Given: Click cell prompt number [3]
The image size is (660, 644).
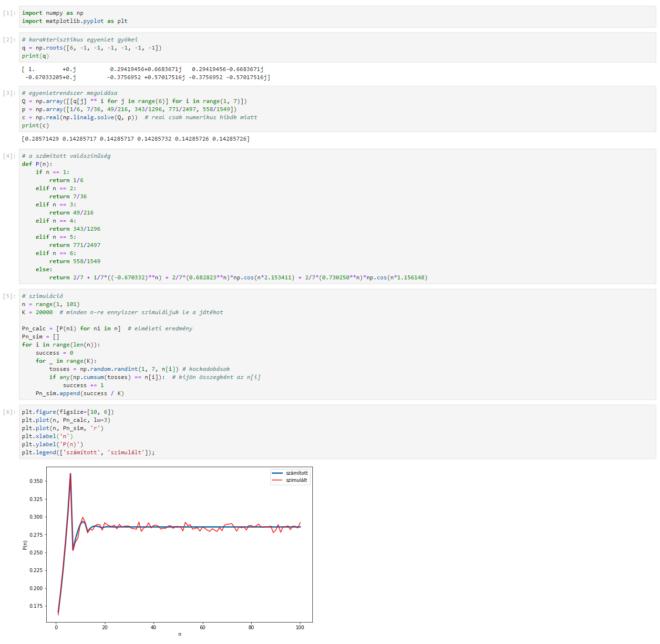Looking at the screenshot, I should [9, 93].
